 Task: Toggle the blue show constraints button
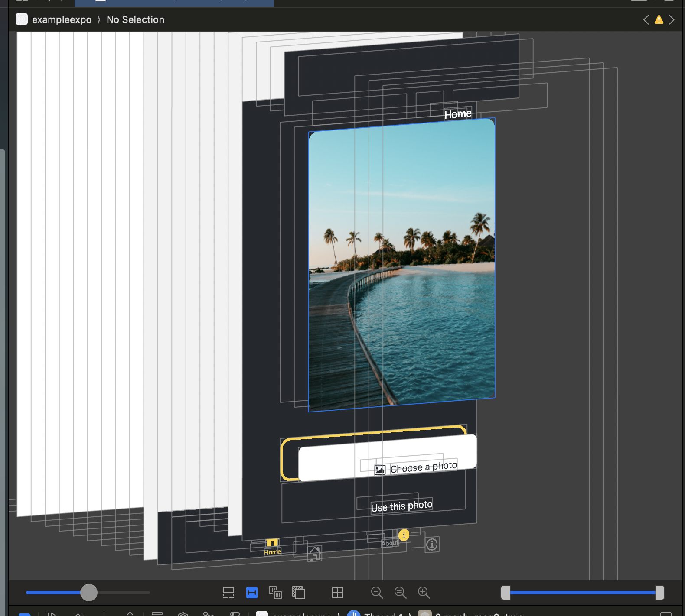click(x=252, y=593)
